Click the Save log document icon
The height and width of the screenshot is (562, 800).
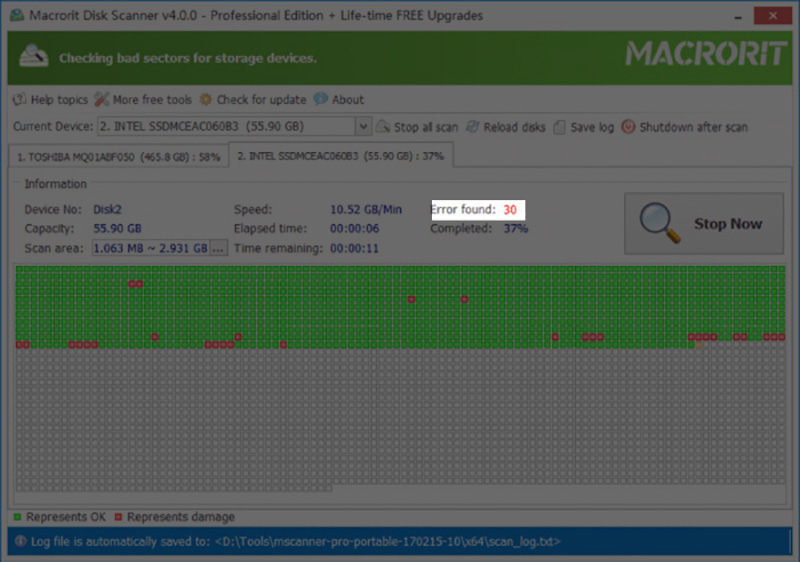click(x=559, y=127)
